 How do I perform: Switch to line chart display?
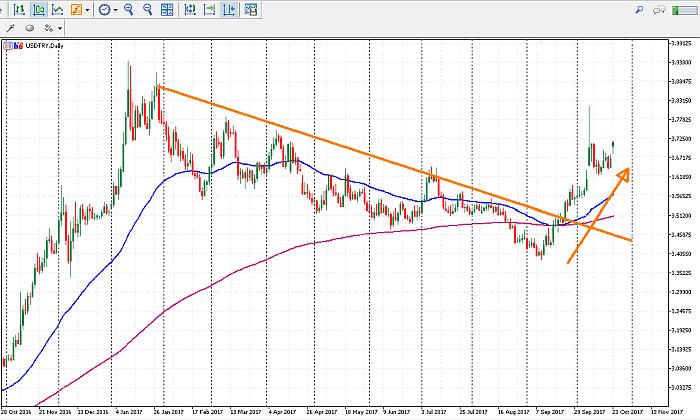tap(59, 10)
